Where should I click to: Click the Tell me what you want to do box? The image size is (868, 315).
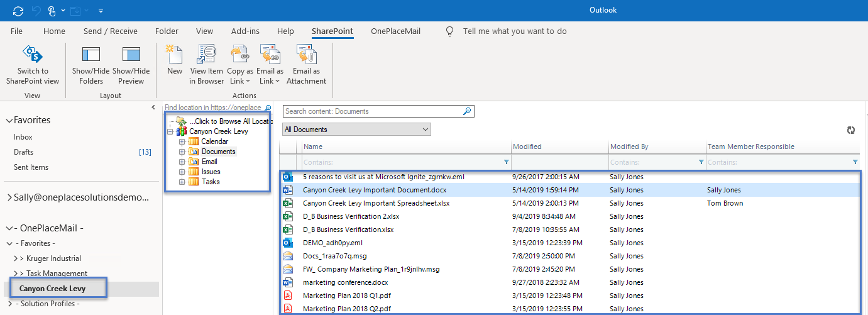coord(515,31)
